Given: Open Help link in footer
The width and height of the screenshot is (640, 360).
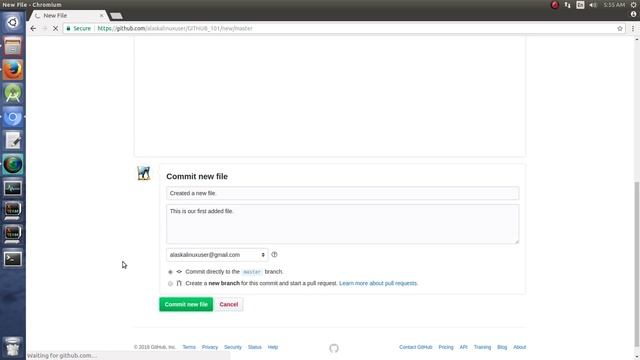Looking at the screenshot, I should click(273, 347).
